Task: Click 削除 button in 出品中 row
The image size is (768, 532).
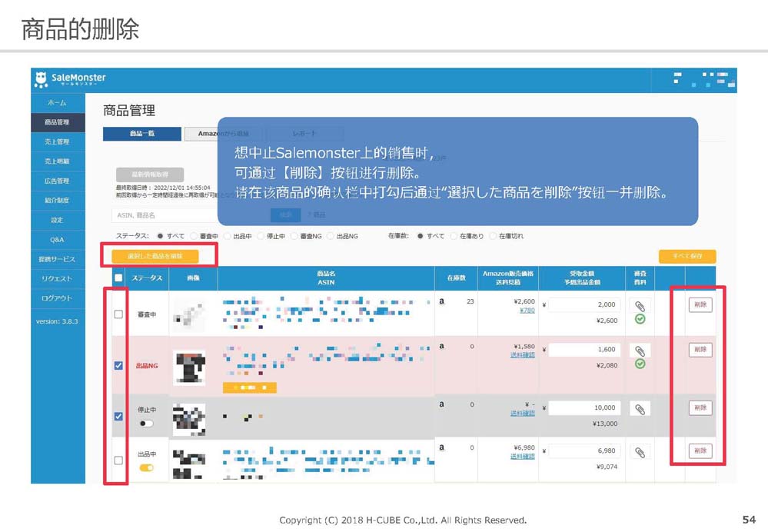Action: point(700,451)
